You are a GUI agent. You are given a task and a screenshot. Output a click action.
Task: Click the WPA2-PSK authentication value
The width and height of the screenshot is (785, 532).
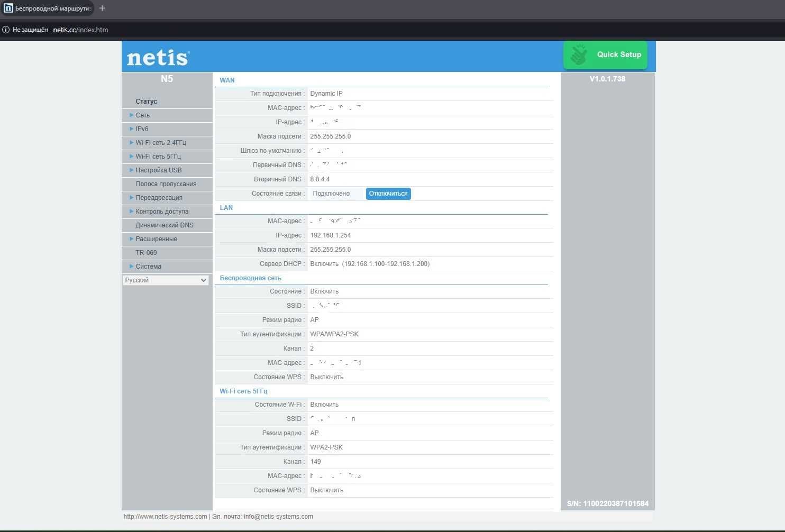click(x=326, y=447)
